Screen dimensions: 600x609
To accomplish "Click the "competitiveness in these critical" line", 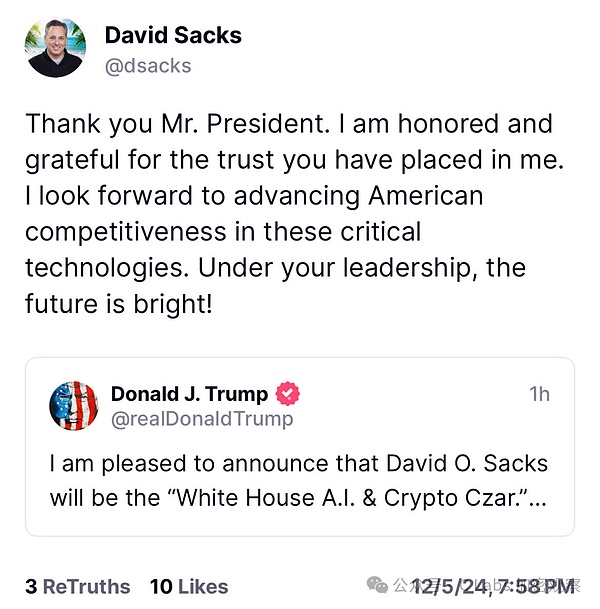I will tap(223, 232).
